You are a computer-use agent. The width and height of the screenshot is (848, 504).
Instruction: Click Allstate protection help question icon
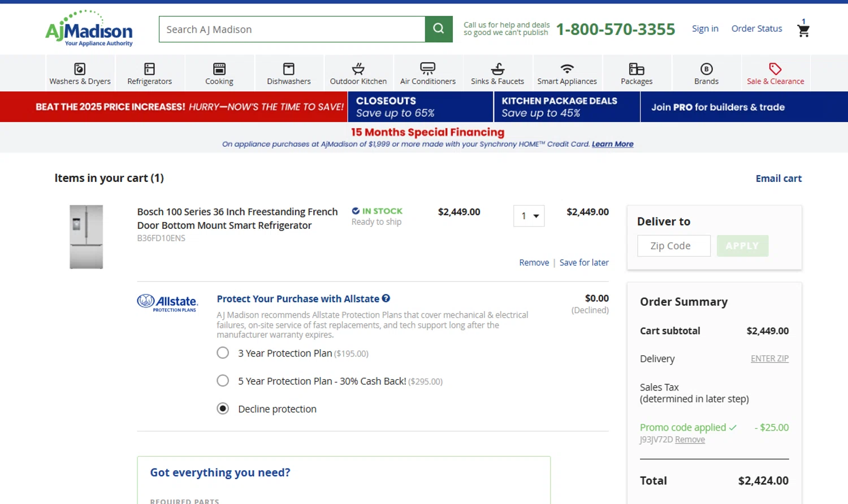[386, 298]
